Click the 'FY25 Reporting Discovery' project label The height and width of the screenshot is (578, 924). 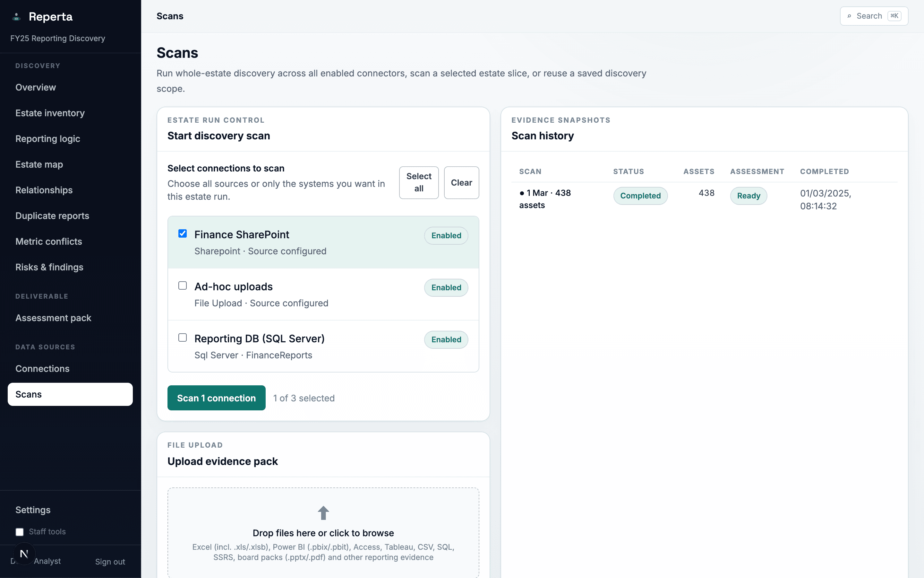[x=58, y=38]
